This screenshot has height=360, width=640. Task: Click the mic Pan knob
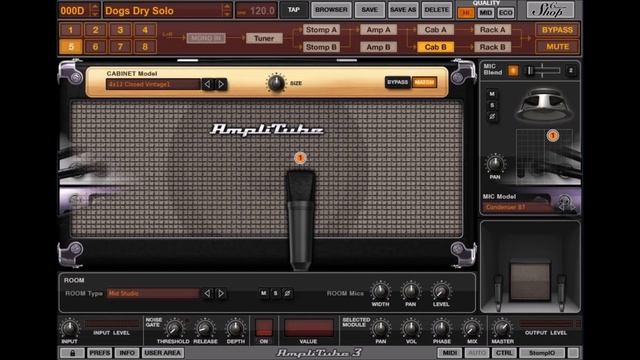click(x=495, y=164)
